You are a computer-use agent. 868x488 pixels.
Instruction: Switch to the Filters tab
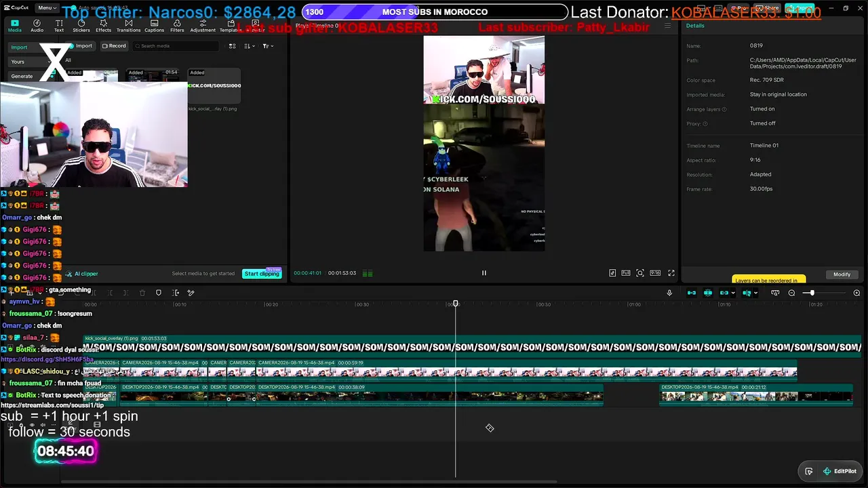(x=177, y=26)
